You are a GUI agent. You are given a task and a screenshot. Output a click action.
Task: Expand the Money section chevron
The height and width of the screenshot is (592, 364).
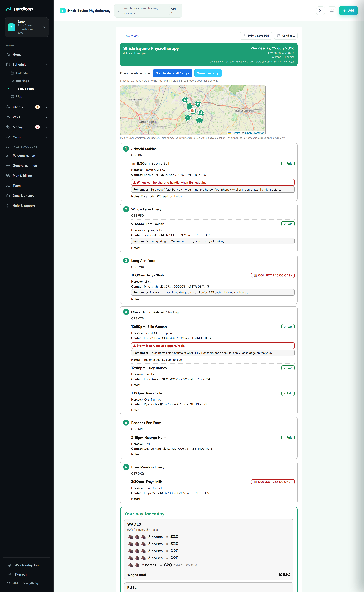pos(47,127)
